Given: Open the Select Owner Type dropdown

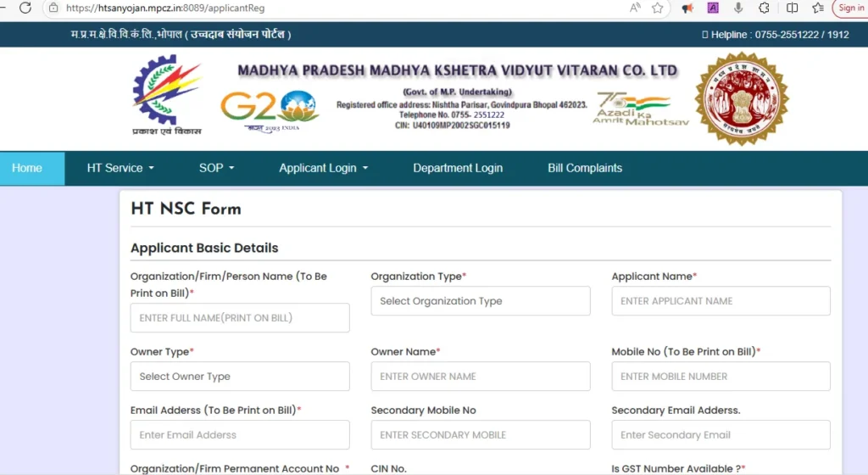Looking at the screenshot, I should click(x=240, y=377).
